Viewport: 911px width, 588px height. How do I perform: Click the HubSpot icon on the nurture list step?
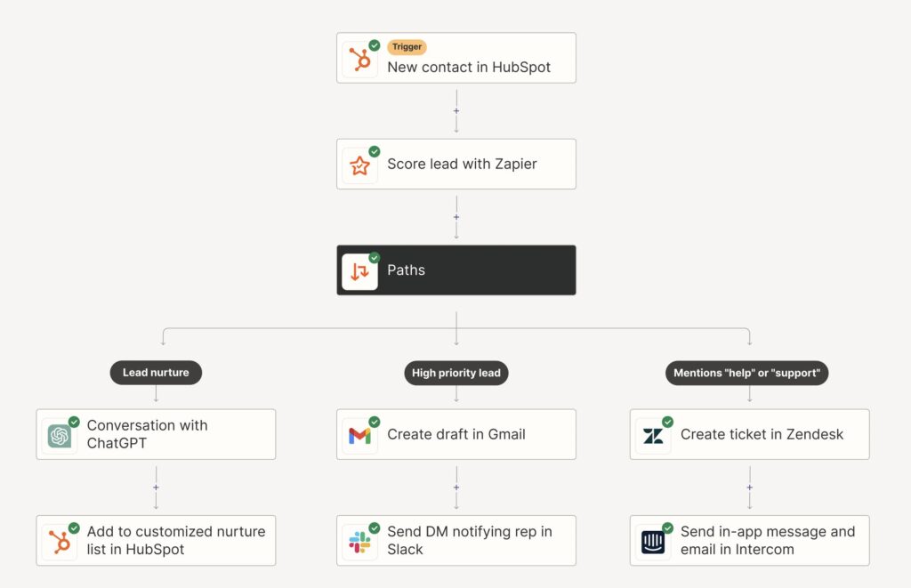pos(60,540)
